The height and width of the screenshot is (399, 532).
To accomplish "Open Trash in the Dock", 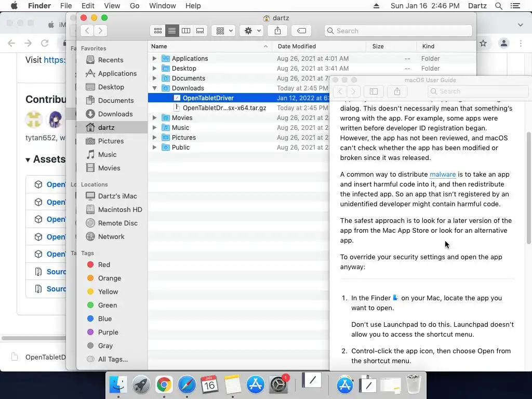I will coord(414,385).
